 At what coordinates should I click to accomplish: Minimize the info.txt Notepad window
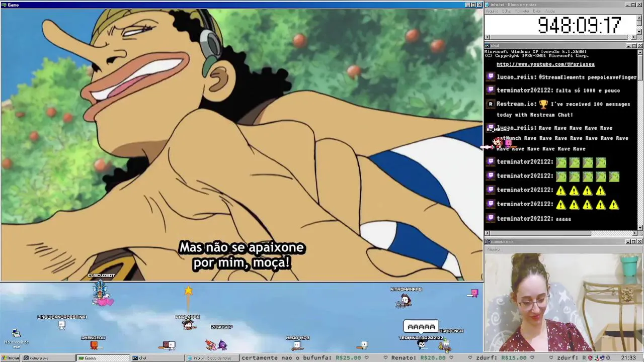pyautogui.click(x=628, y=5)
